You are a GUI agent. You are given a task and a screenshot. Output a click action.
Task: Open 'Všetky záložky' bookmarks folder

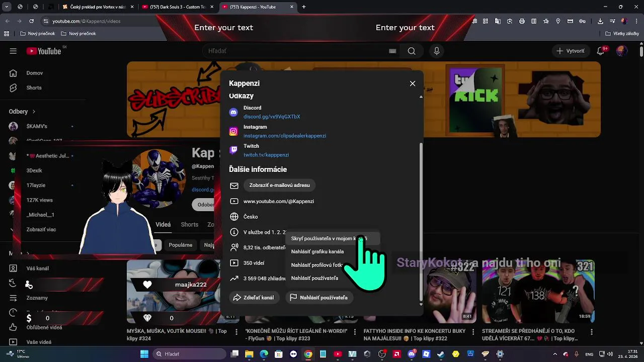pos(622,34)
